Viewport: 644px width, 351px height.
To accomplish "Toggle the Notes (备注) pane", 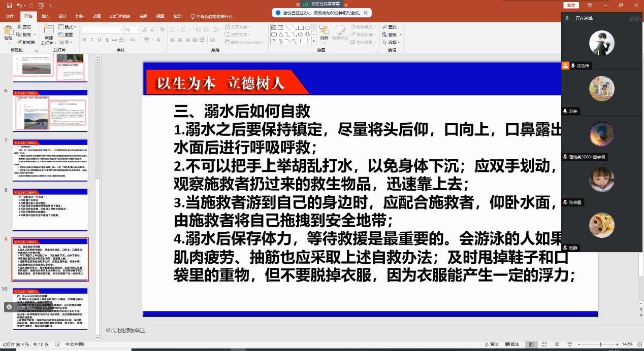I will (491, 344).
